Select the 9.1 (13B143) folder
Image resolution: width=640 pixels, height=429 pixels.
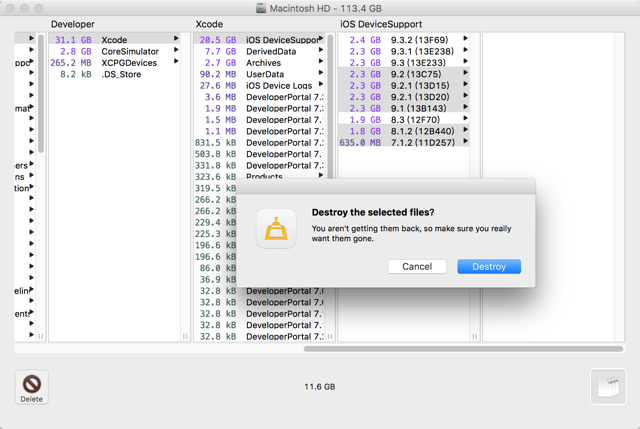[x=404, y=108]
